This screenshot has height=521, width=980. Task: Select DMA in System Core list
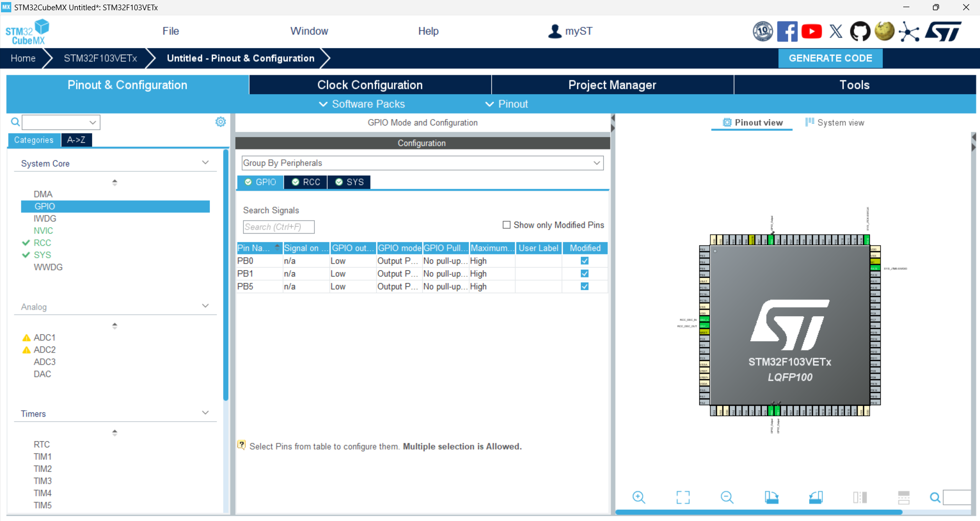tap(43, 194)
